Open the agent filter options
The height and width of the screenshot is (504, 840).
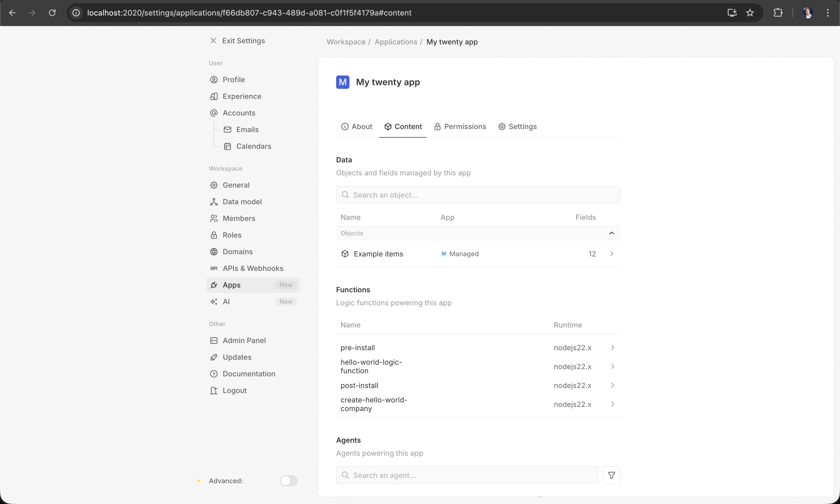[611, 475]
